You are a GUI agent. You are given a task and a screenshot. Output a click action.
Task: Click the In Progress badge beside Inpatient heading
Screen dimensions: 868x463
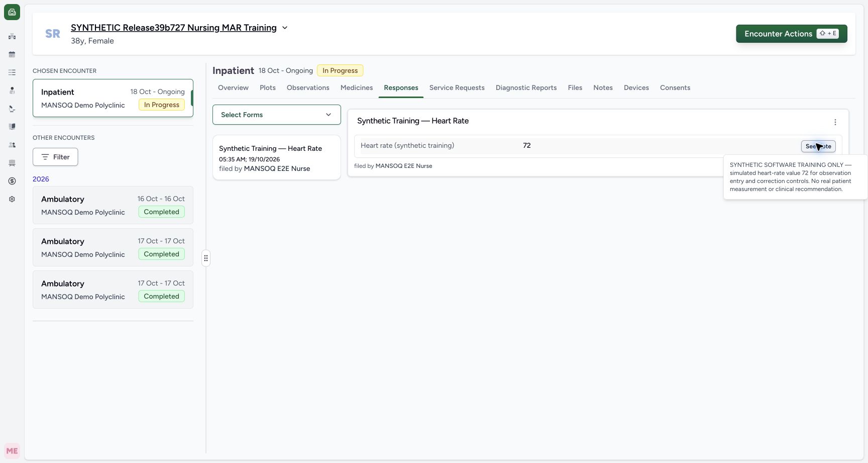coord(340,70)
